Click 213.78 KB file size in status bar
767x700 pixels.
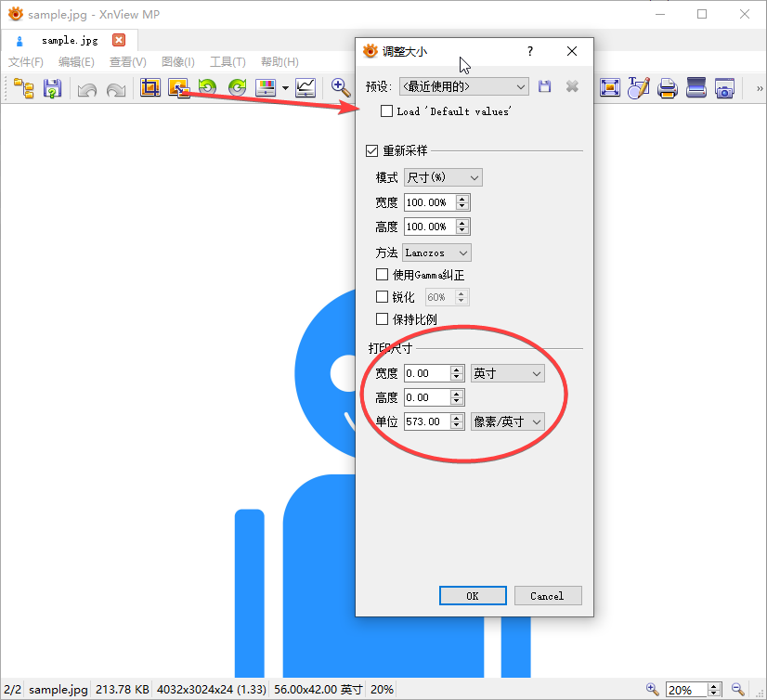123,689
